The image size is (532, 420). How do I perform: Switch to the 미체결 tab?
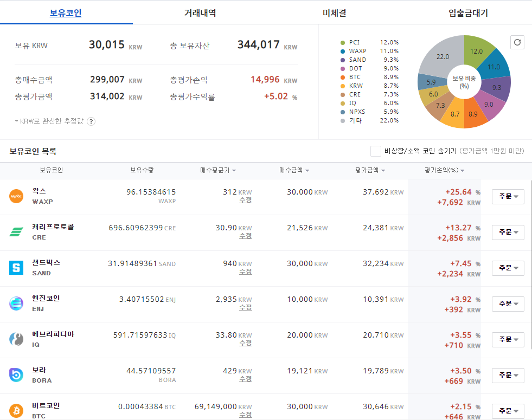(x=334, y=13)
